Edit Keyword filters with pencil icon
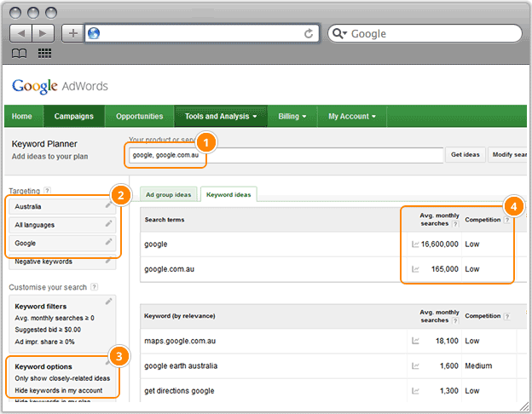 [x=108, y=301]
